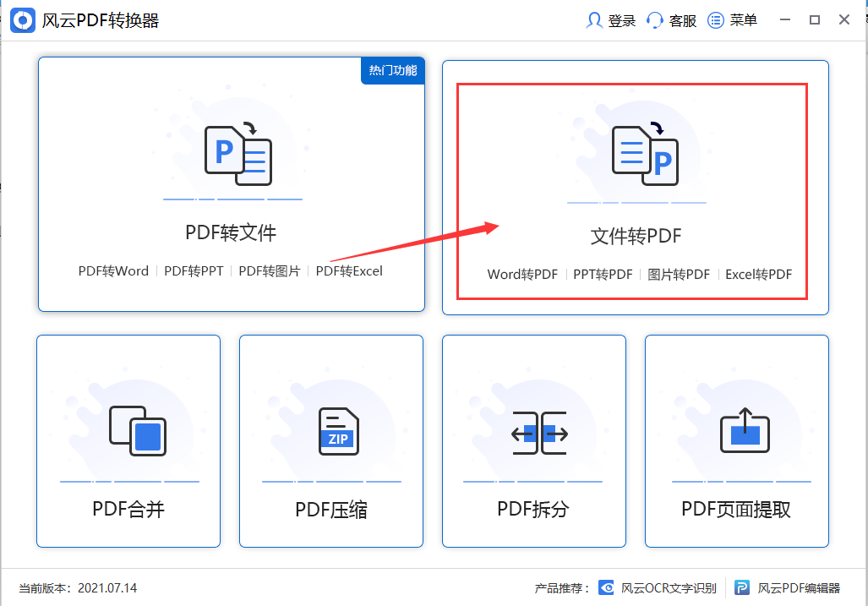Click the 热门功能 badge
The image size is (868, 606).
(x=393, y=70)
